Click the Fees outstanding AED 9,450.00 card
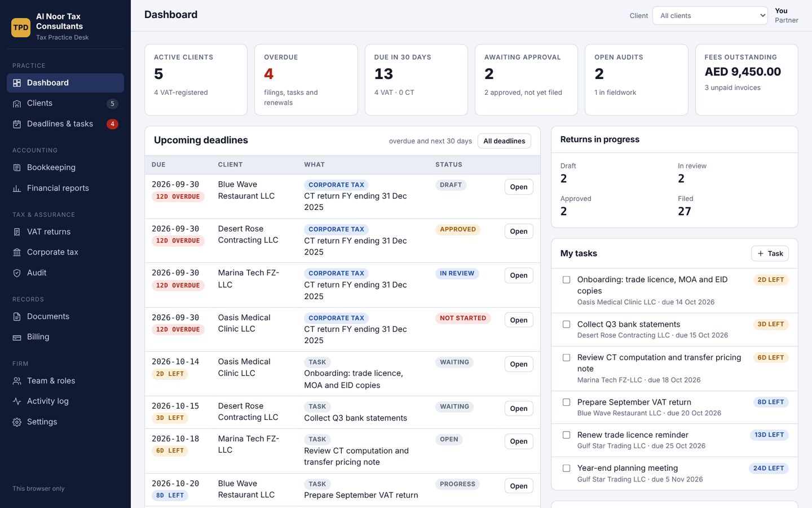 pyautogui.click(x=747, y=80)
